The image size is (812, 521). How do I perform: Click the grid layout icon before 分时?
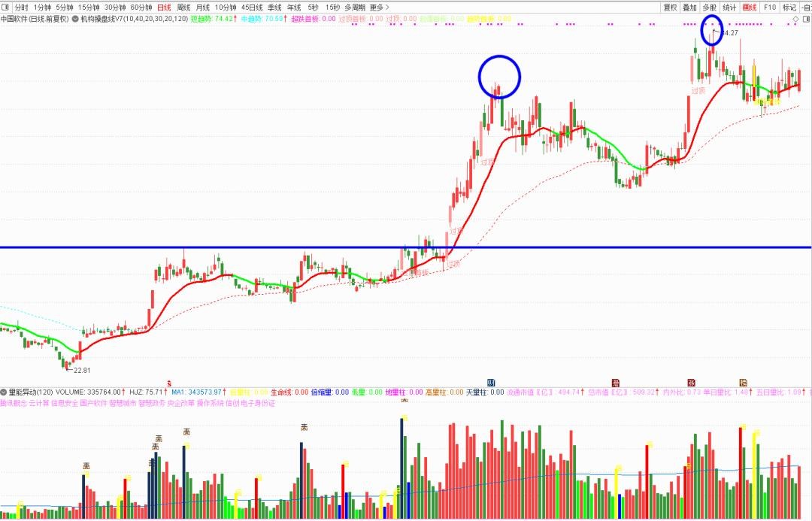click(6, 8)
